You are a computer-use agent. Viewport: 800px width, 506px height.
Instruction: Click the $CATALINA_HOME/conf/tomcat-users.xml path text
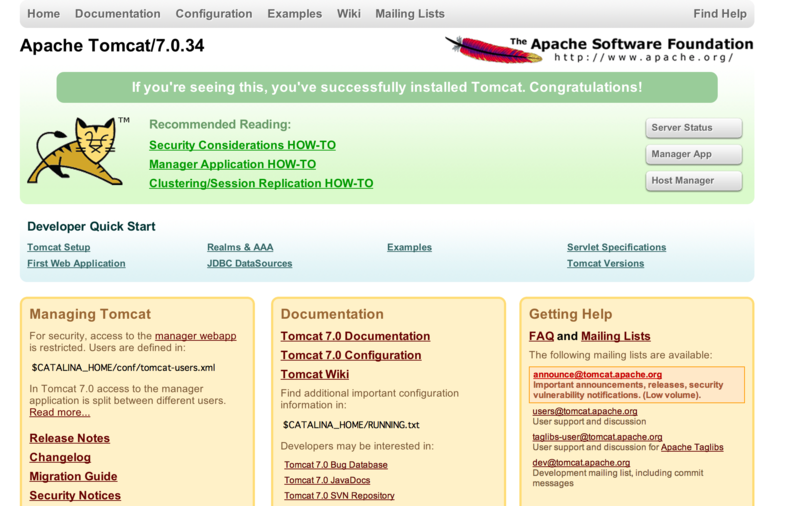(x=123, y=368)
